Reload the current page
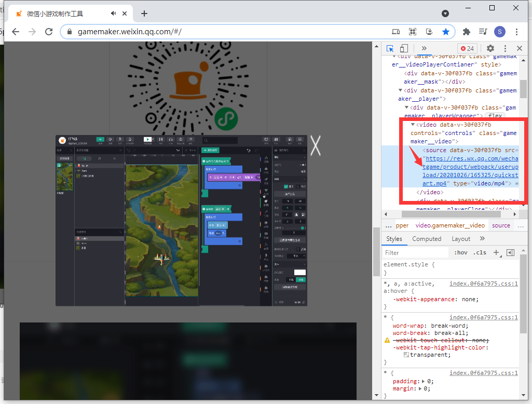This screenshot has height=404, width=532. point(49,32)
